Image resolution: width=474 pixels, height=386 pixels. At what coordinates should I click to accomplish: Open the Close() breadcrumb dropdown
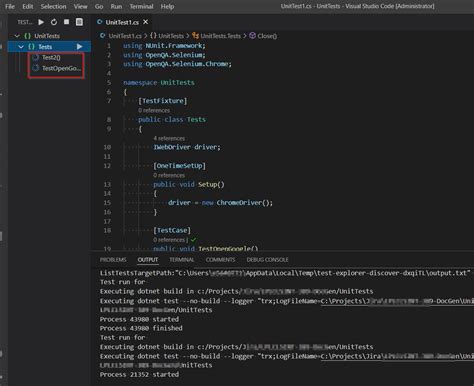[263, 36]
